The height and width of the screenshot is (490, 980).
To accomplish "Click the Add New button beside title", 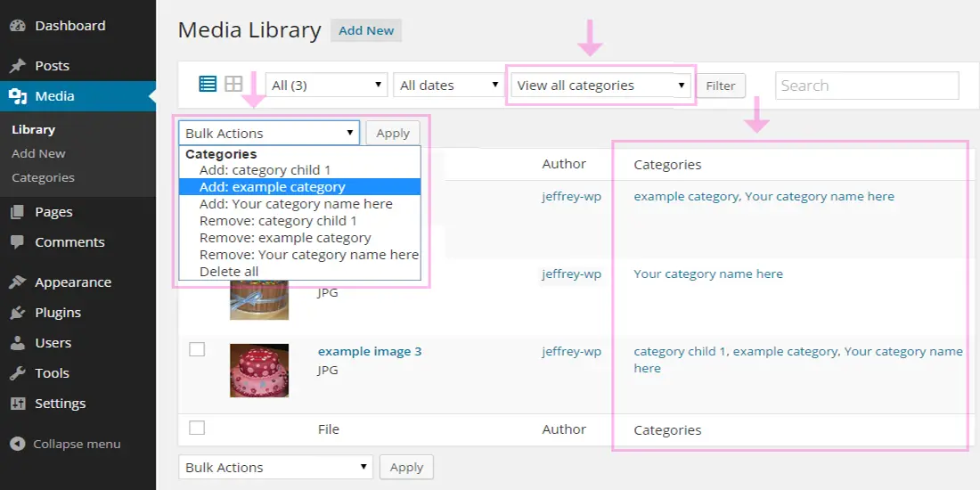I will (366, 30).
